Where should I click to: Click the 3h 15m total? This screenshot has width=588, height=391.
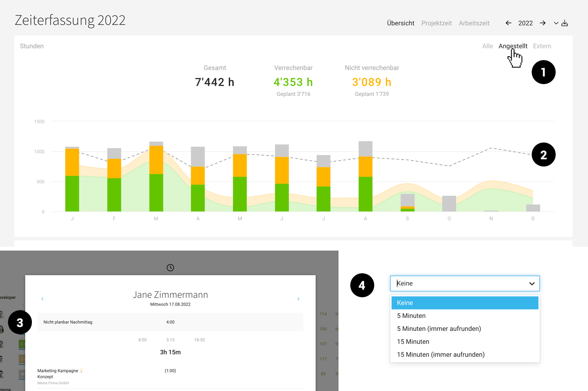(171, 352)
